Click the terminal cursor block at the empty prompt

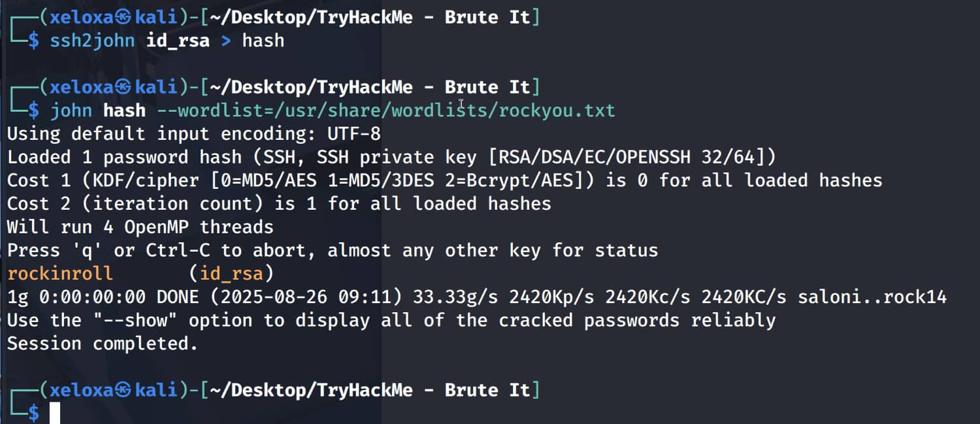click(x=55, y=413)
